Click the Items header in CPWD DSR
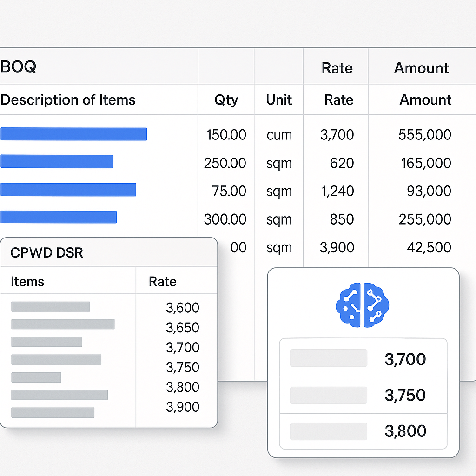Screen dimensions: 476x476 pos(27,282)
